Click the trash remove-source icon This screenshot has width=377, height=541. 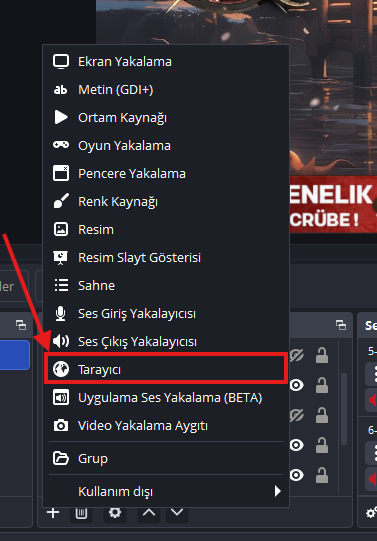[81, 513]
